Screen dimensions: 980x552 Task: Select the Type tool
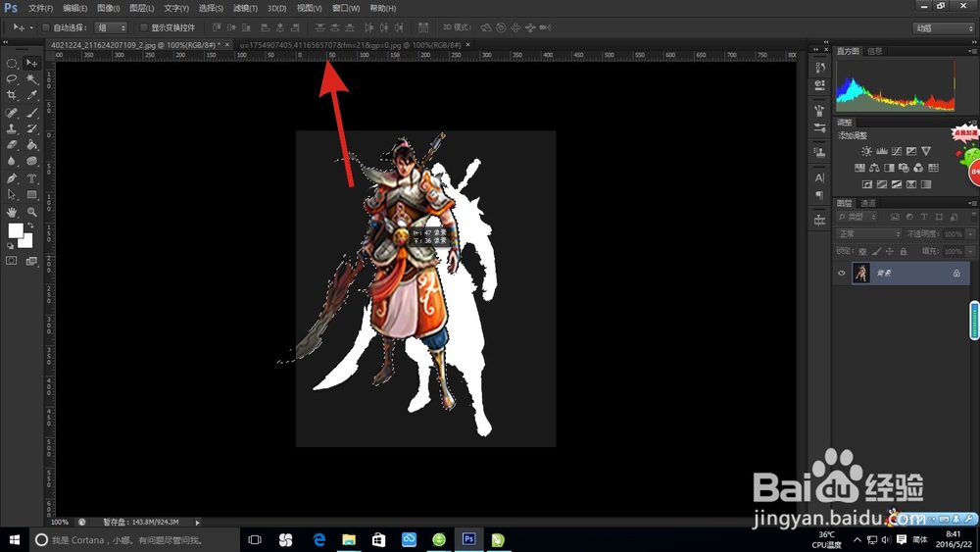click(31, 178)
